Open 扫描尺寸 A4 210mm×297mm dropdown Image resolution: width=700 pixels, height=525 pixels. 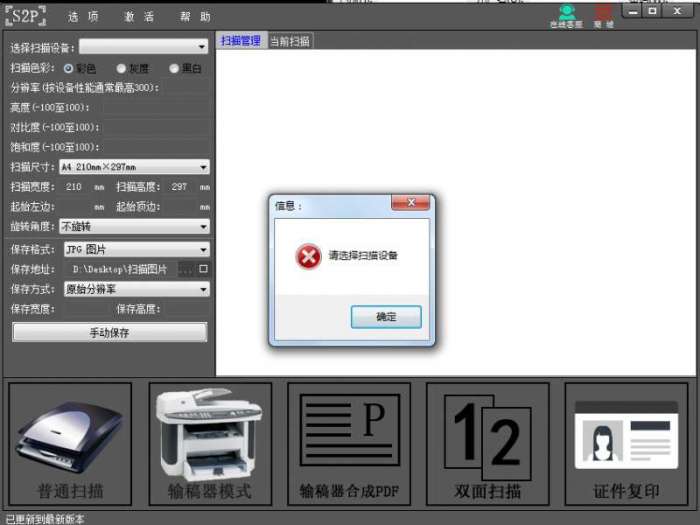[x=134, y=167]
